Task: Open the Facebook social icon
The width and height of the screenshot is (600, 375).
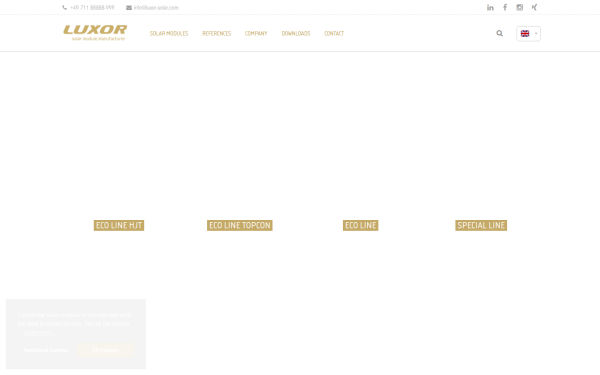Action: (x=505, y=7)
